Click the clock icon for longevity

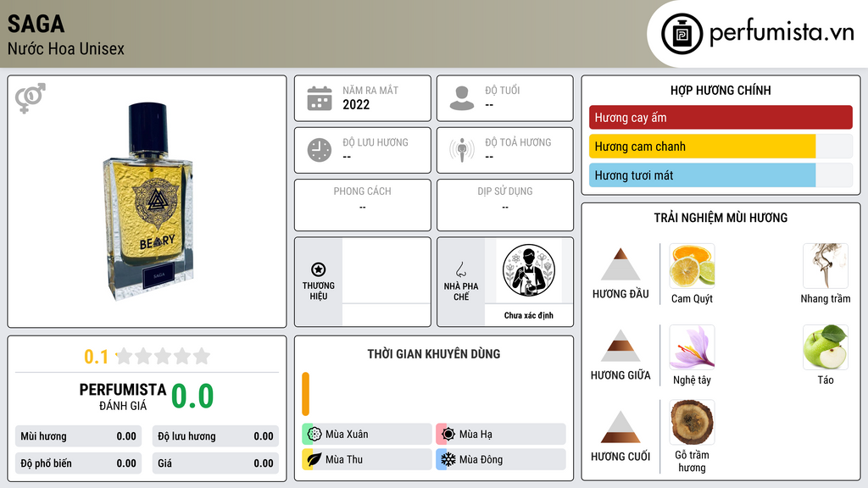[x=320, y=150]
